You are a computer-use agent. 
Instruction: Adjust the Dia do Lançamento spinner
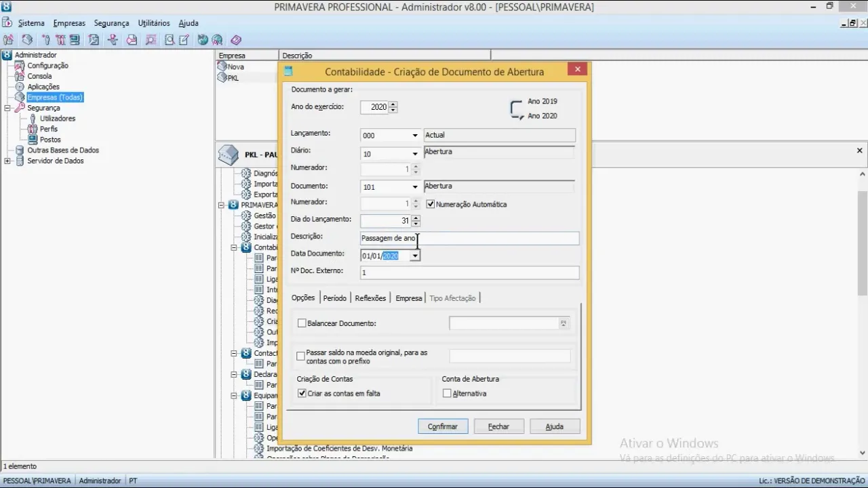pos(416,221)
